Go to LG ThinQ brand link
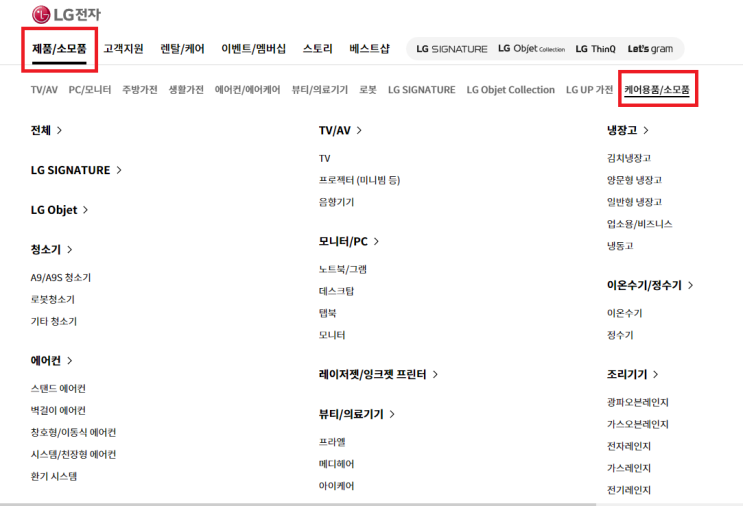Viewport: 743px width, 506px height. click(x=595, y=49)
